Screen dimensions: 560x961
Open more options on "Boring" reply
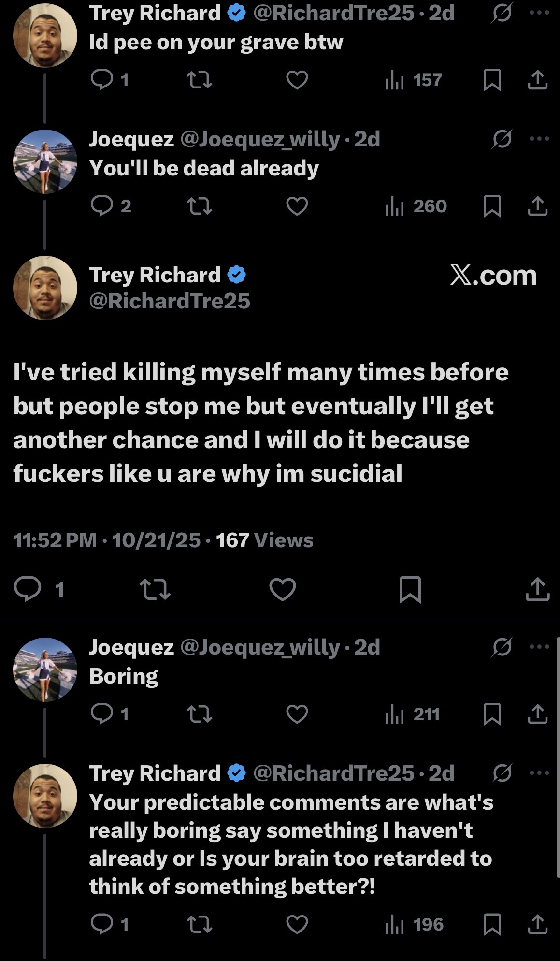(539, 647)
